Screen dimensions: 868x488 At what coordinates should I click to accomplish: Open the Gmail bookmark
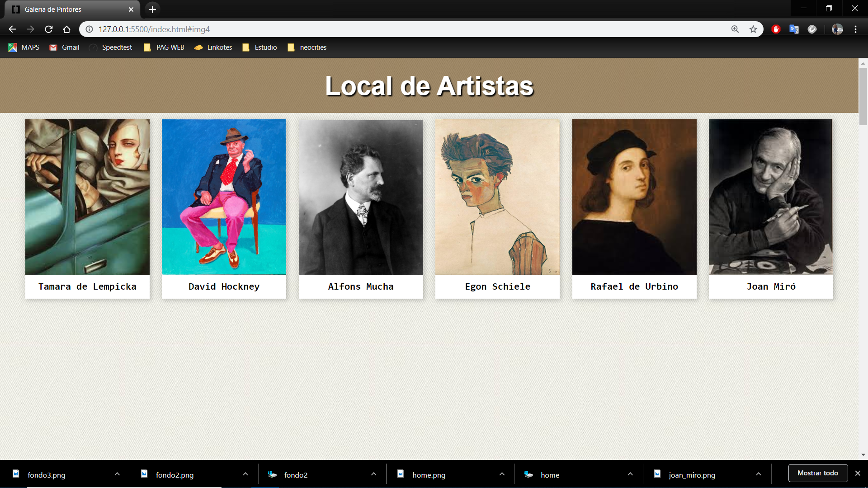coord(65,47)
